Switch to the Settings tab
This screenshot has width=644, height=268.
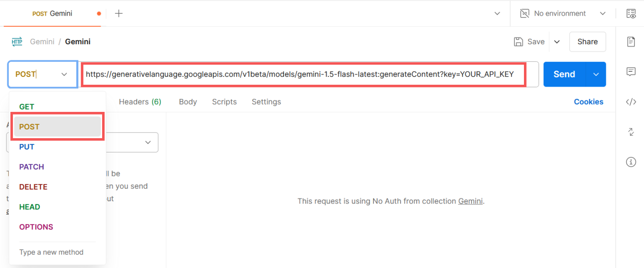click(266, 102)
